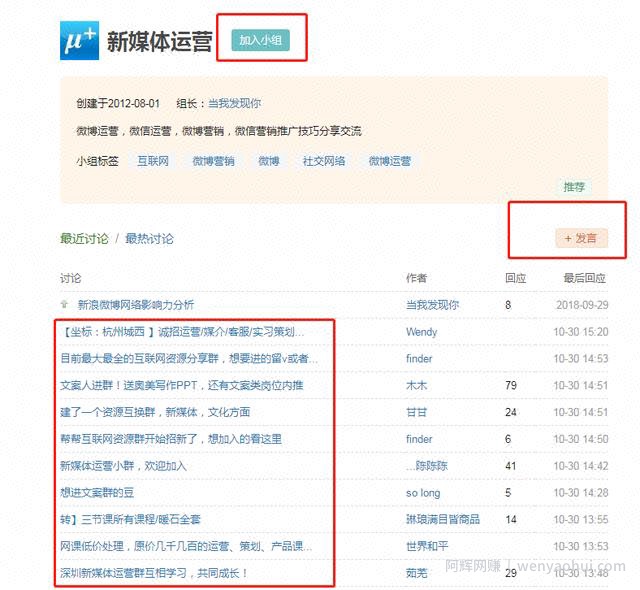
Task: Click the 作者 column header
Action: tap(417, 278)
